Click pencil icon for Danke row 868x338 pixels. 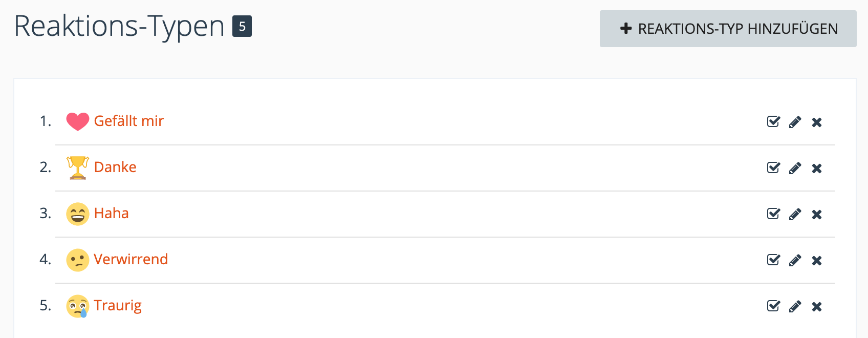795,168
